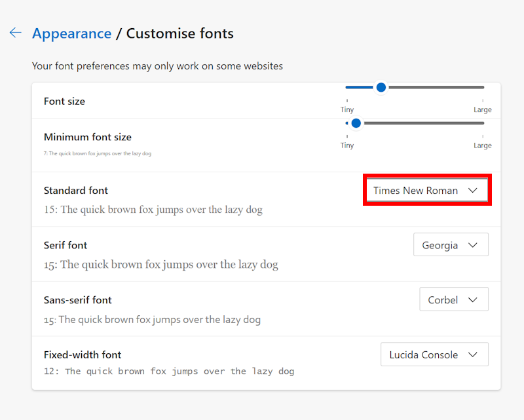This screenshot has height=420, width=524.
Task: Click the Font size slider handle
Action: tap(381, 87)
